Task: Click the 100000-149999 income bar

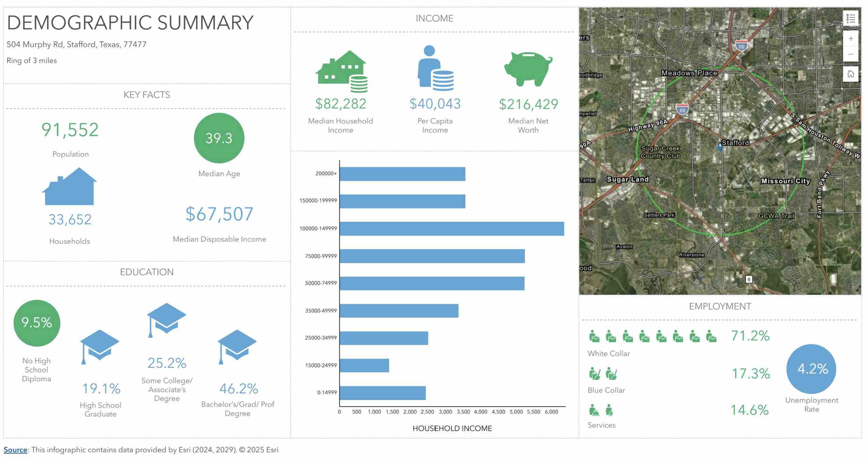Action: (x=451, y=229)
